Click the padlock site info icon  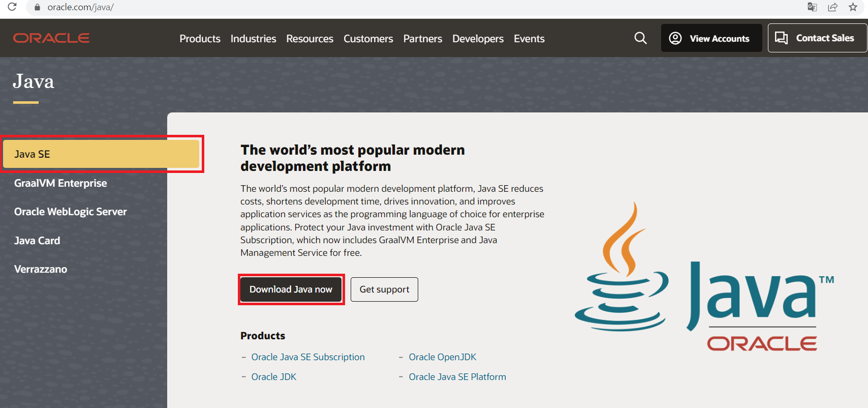click(37, 7)
